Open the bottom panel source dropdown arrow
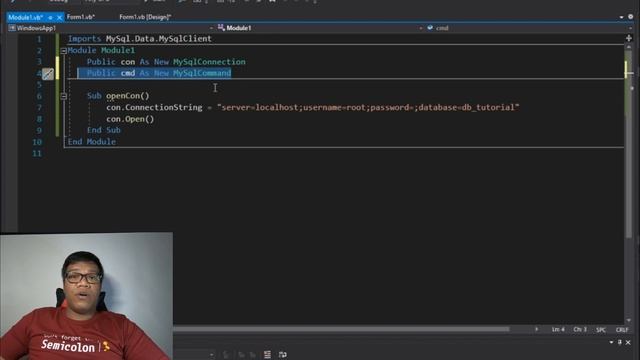 (211, 355)
